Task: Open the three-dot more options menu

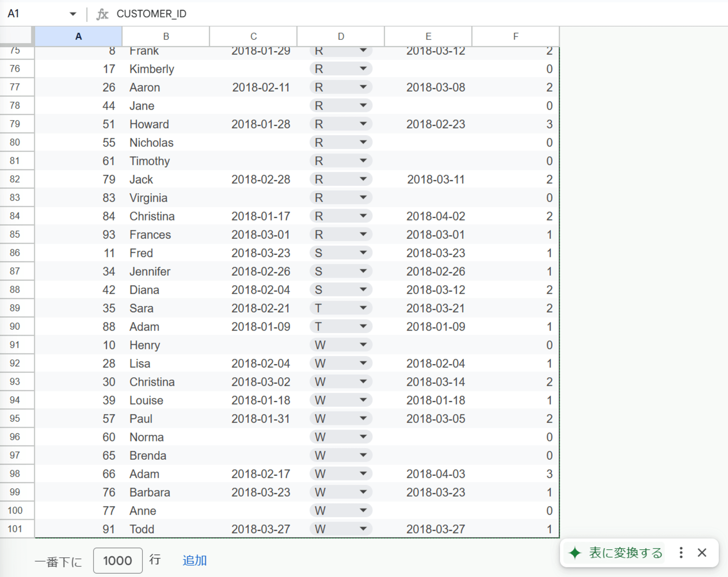Action: (681, 553)
